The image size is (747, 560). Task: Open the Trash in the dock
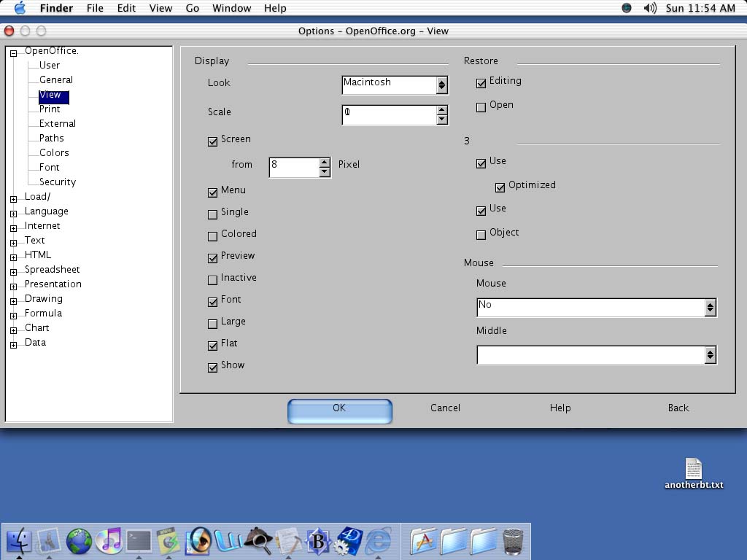pyautogui.click(x=513, y=541)
